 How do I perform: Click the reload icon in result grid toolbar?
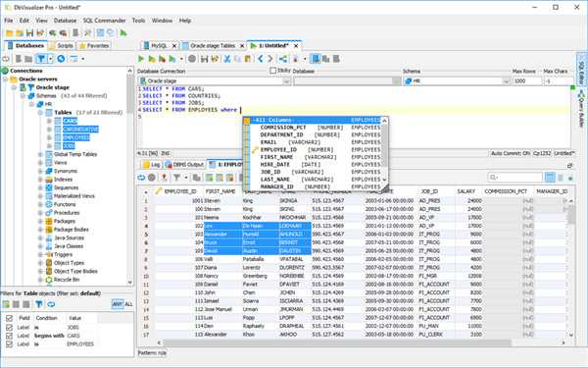click(x=141, y=178)
